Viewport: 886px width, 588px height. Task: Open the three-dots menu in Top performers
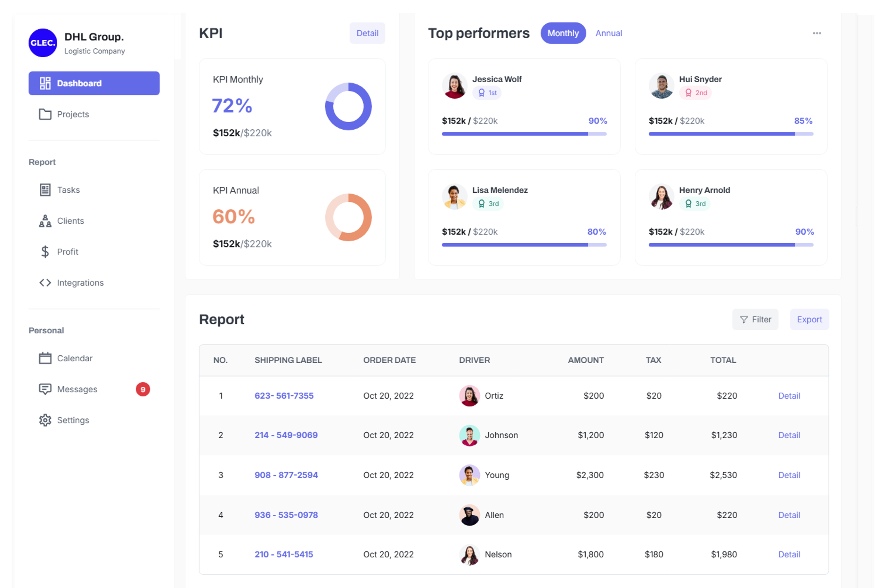pyautogui.click(x=817, y=33)
